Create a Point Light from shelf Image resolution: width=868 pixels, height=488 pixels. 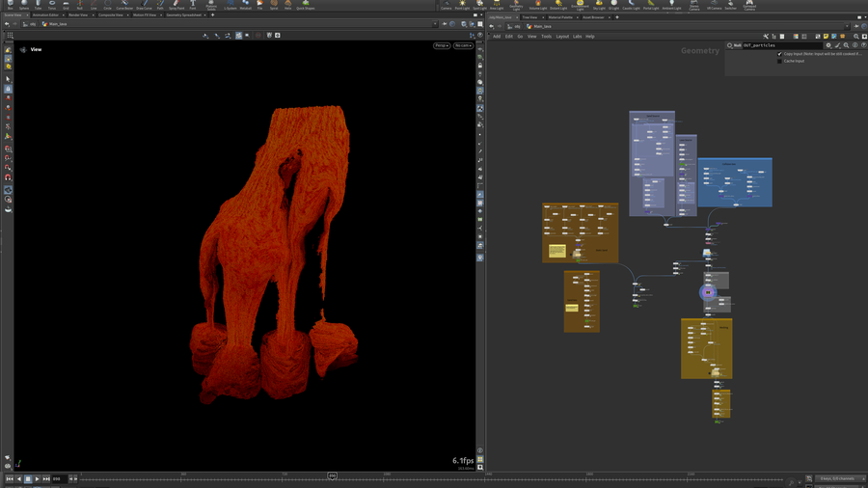(x=462, y=5)
